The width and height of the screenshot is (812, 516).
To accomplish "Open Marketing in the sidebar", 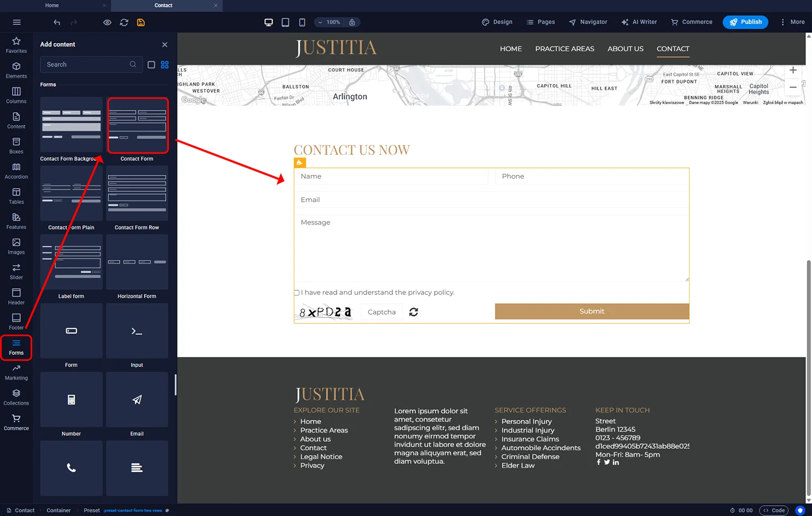I will pyautogui.click(x=16, y=373).
